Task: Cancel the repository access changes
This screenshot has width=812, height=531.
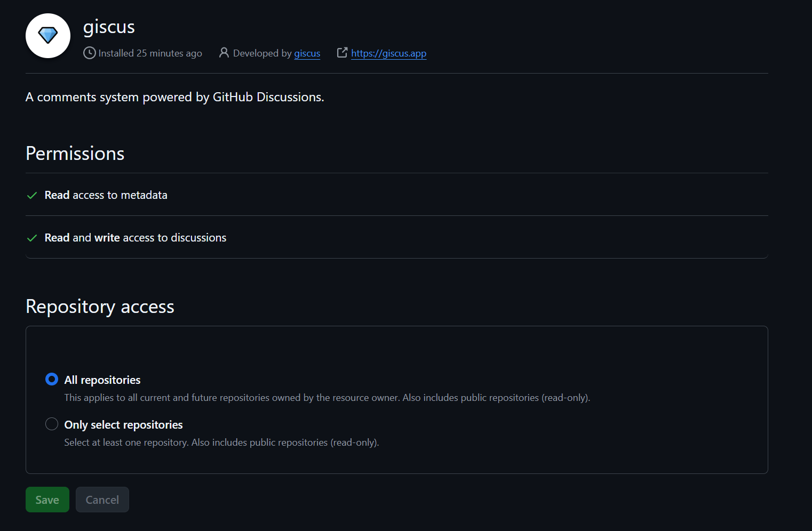Action: pyautogui.click(x=102, y=500)
